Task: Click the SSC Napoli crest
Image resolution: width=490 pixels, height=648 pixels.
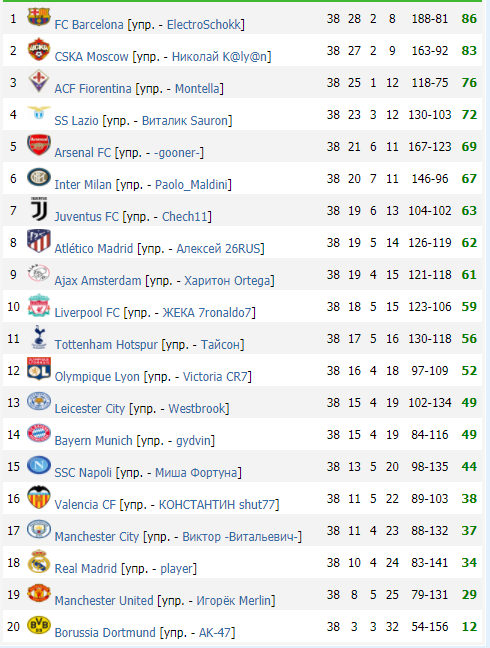Action: point(39,465)
